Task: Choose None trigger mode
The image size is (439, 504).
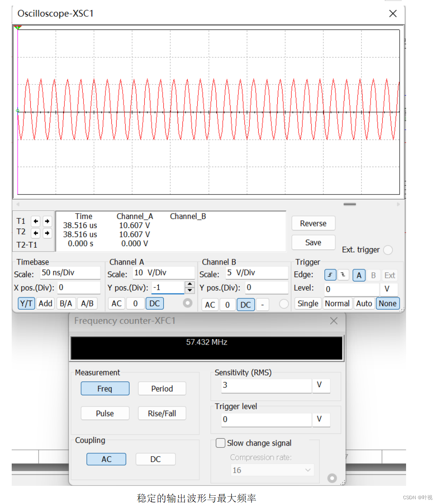Action: (x=387, y=304)
